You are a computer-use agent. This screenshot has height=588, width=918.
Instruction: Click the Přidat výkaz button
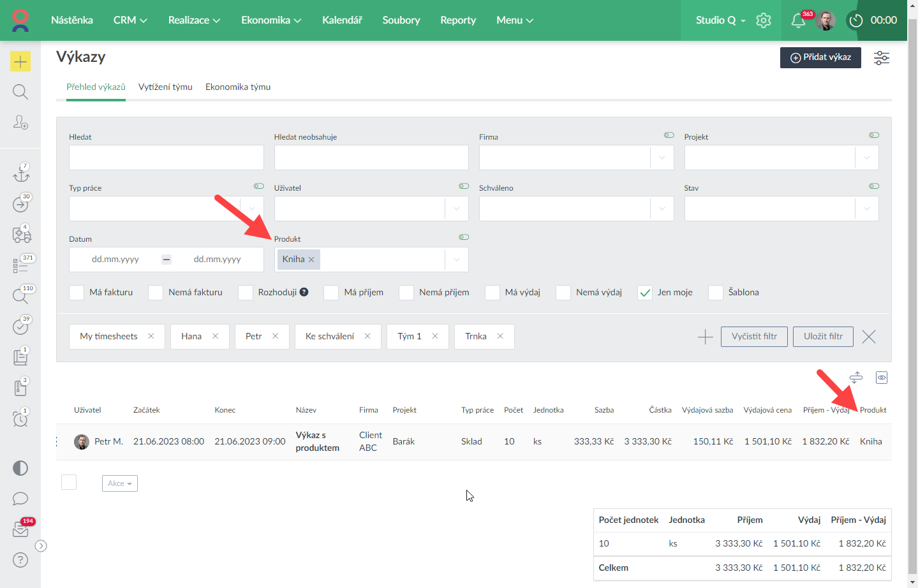(820, 57)
